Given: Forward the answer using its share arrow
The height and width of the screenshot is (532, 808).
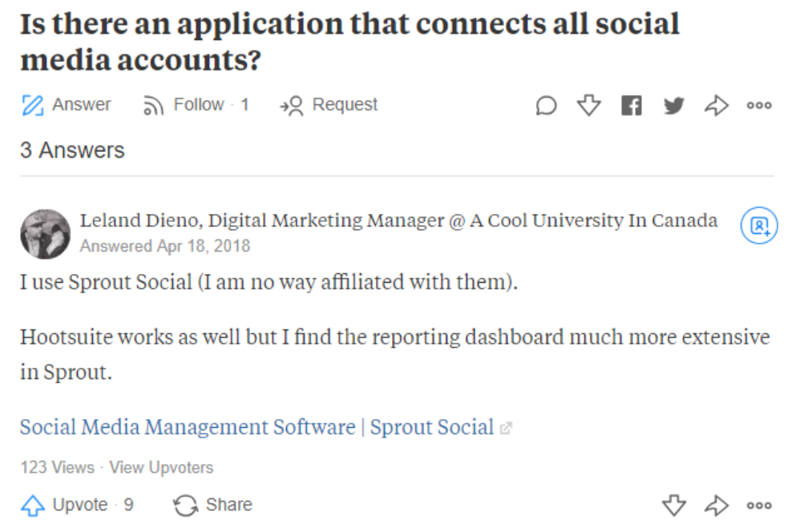Looking at the screenshot, I should pyautogui.click(x=716, y=505).
